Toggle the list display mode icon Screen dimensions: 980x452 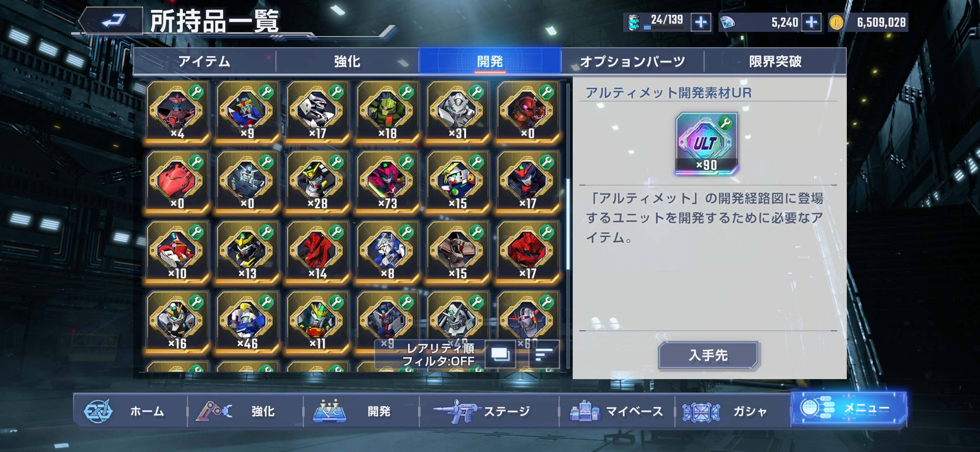pyautogui.click(x=500, y=355)
